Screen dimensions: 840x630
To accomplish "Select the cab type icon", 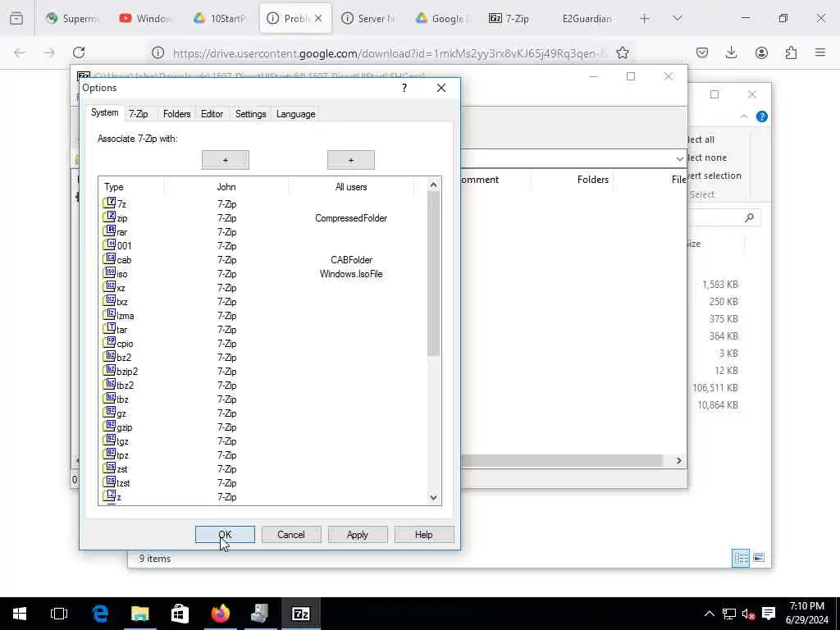I will coord(109,258).
